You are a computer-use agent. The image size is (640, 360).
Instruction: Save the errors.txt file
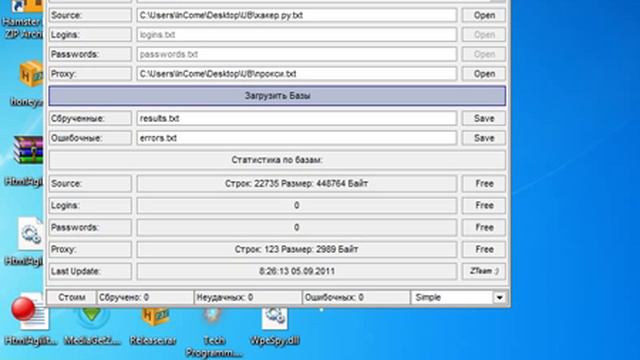pos(484,138)
